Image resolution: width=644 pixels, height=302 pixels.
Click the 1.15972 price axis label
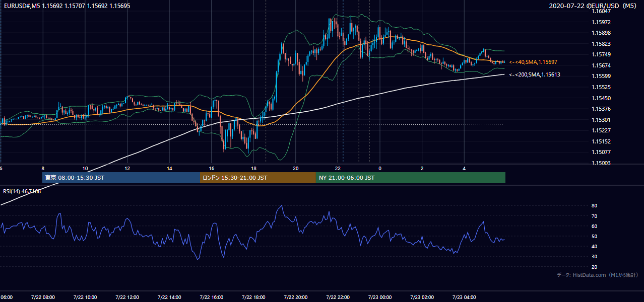tap(601, 22)
